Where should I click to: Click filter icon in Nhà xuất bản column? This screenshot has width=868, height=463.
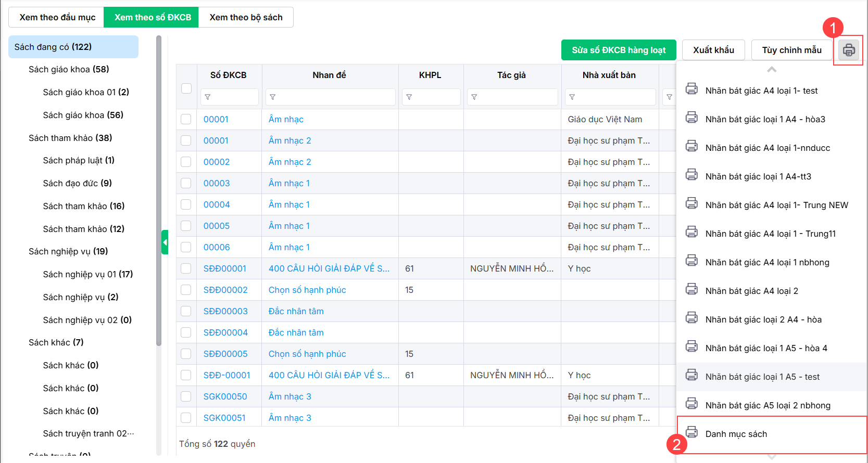click(x=572, y=97)
